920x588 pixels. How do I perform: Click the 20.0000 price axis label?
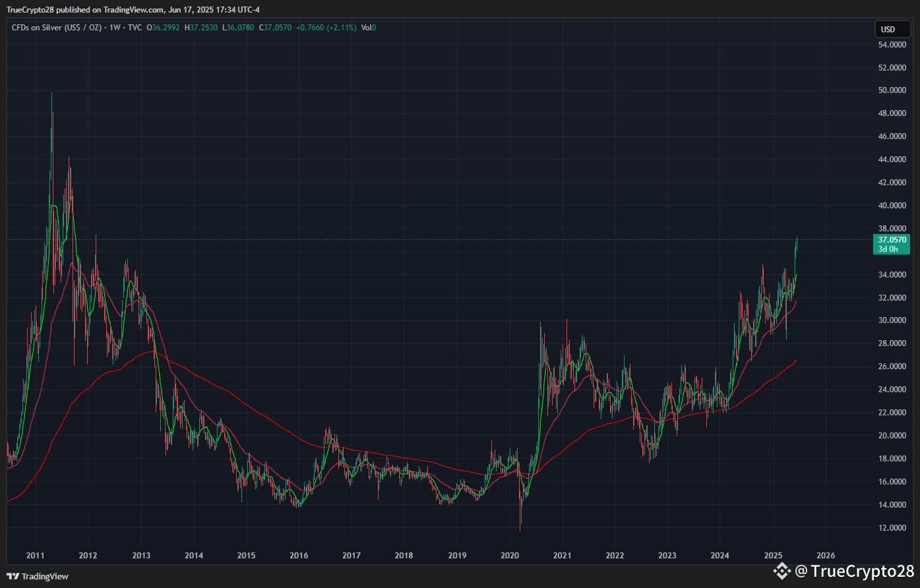pos(891,436)
